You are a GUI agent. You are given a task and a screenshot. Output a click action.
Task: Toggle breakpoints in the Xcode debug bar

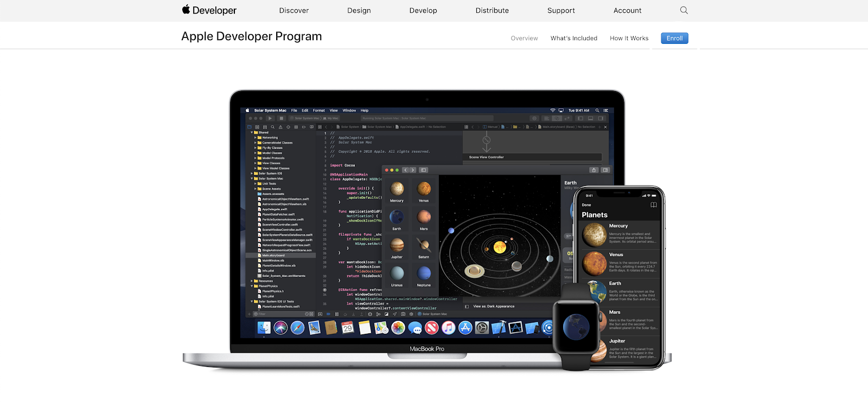pyautogui.click(x=328, y=314)
